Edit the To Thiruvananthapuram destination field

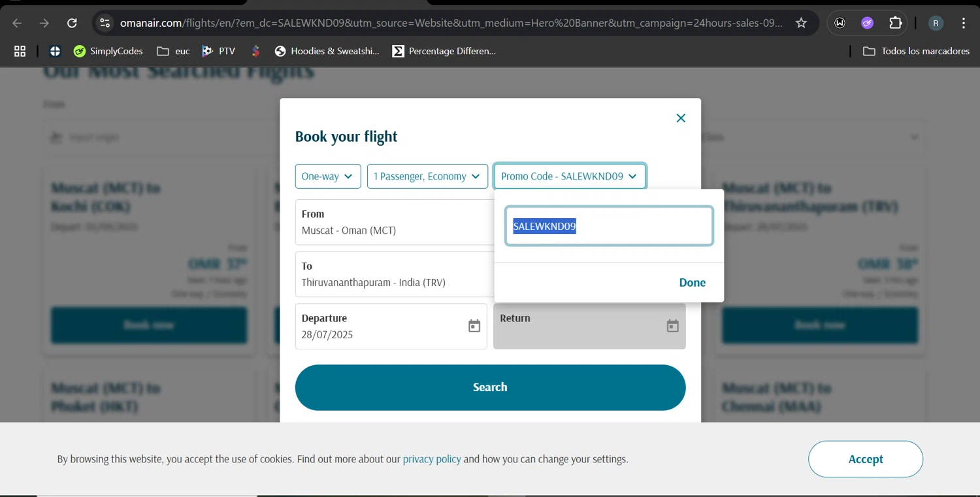click(x=394, y=274)
